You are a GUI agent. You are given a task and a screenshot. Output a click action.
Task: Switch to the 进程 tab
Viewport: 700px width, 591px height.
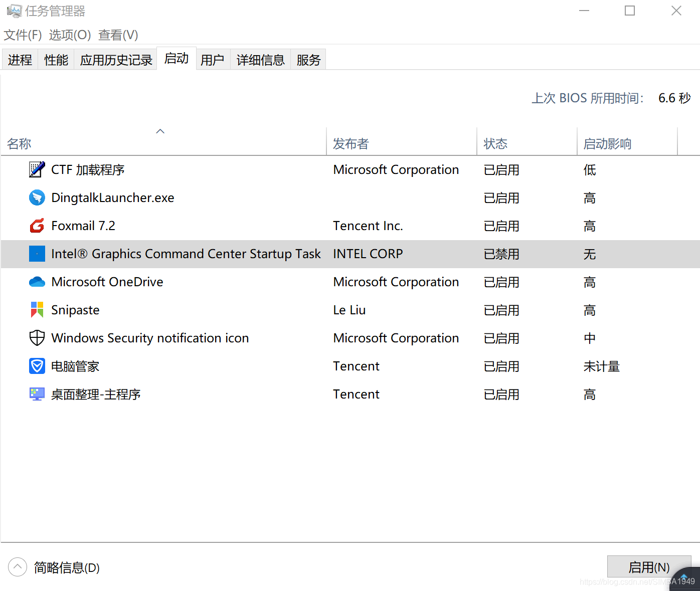click(20, 60)
